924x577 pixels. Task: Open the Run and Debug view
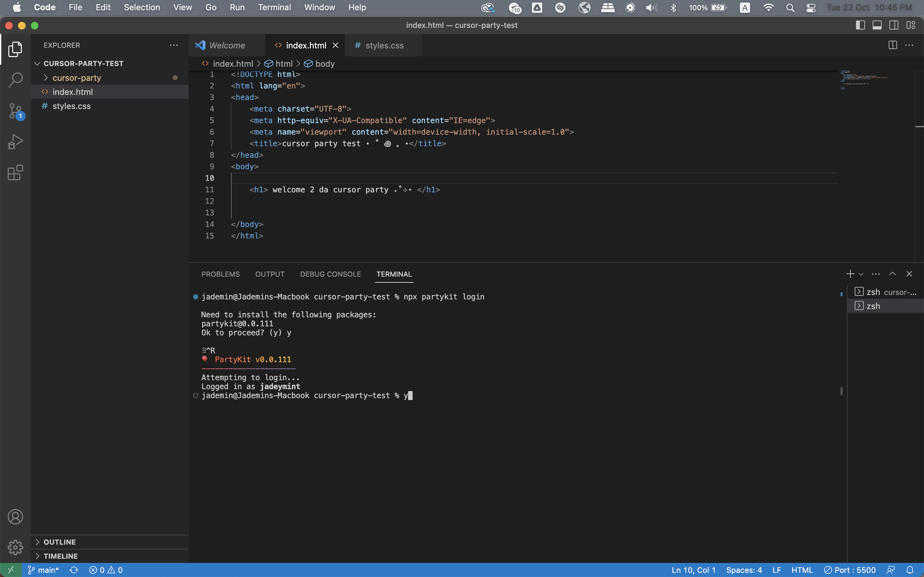tap(15, 142)
